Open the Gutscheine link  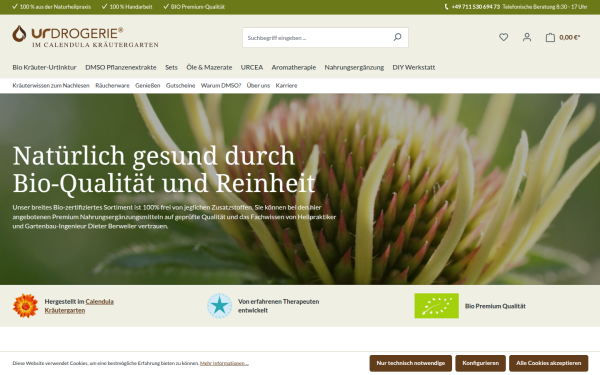[x=181, y=85]
